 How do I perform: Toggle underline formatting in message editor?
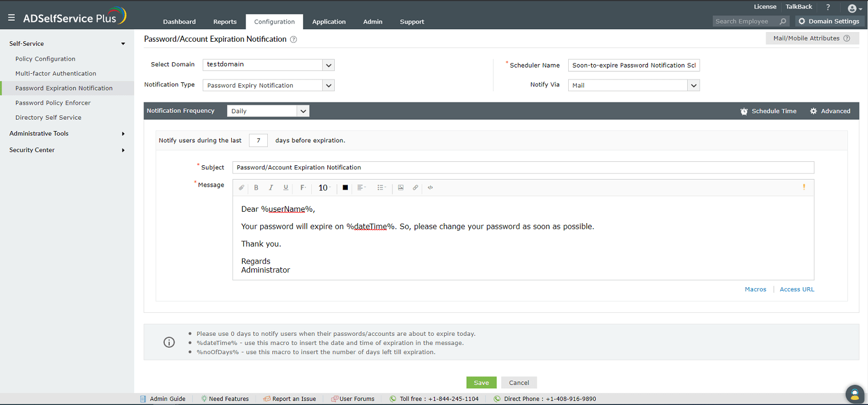tap(286, 188)
